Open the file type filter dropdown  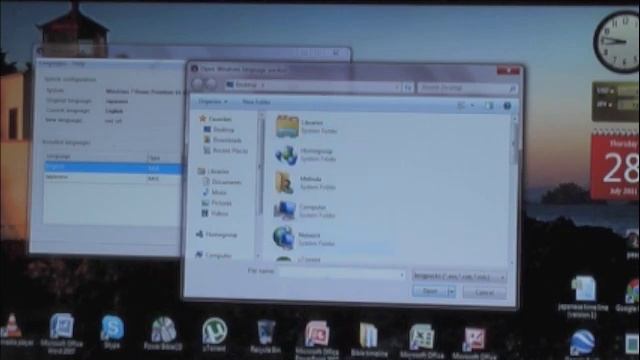(459, 277)
